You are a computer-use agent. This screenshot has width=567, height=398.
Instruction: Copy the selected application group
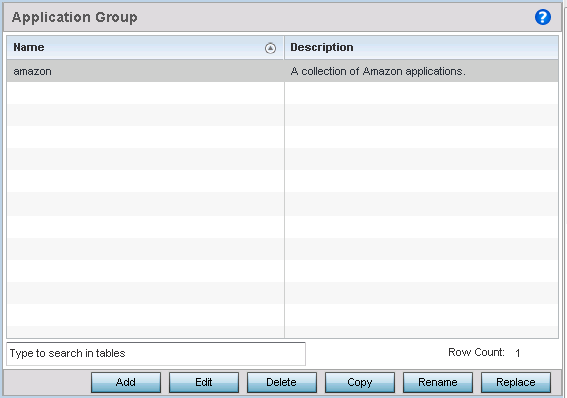pyautogui.click(x=360, y=382)
